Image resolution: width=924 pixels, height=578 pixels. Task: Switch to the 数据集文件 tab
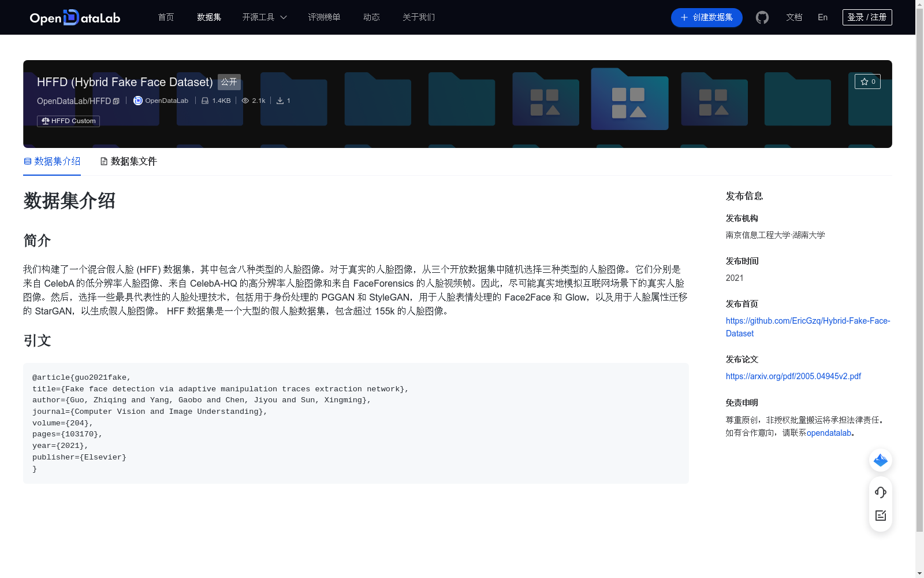tap(129, 161)
